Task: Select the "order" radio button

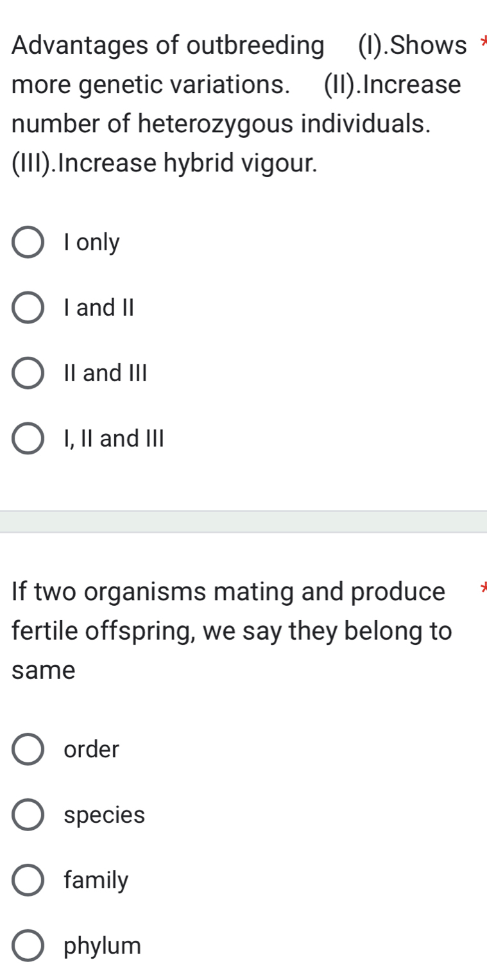Action: (27, 750)
